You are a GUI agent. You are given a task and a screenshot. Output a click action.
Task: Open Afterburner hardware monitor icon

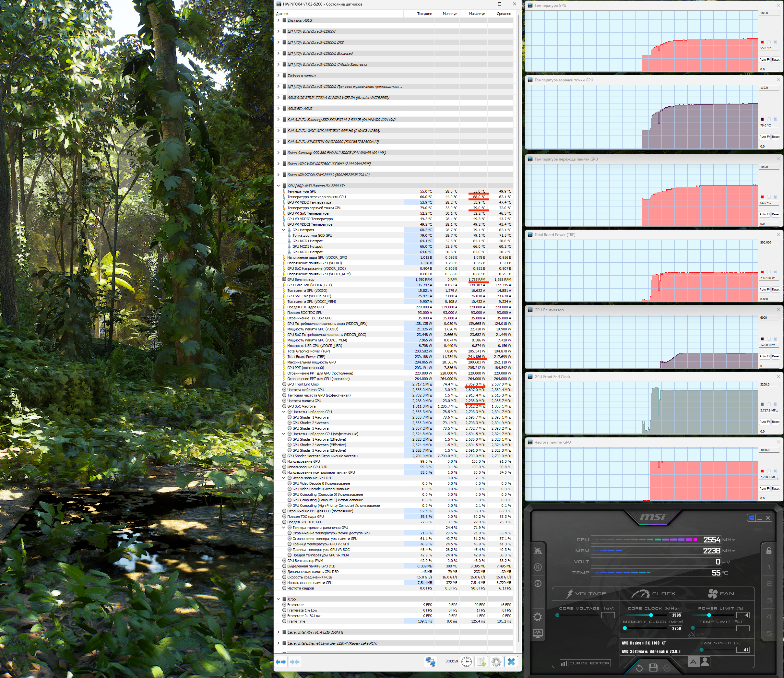pos(538,633)
